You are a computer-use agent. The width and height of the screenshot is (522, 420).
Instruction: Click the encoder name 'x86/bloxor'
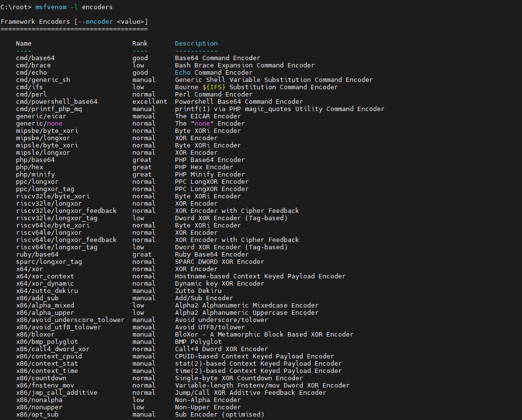pyautogui.click(x=35, y=335)
